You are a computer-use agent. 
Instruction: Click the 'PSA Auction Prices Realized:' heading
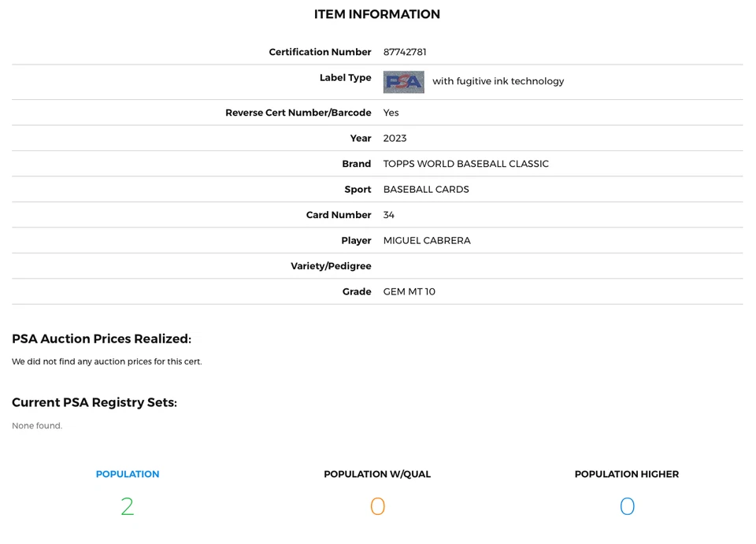pos(102,339)
